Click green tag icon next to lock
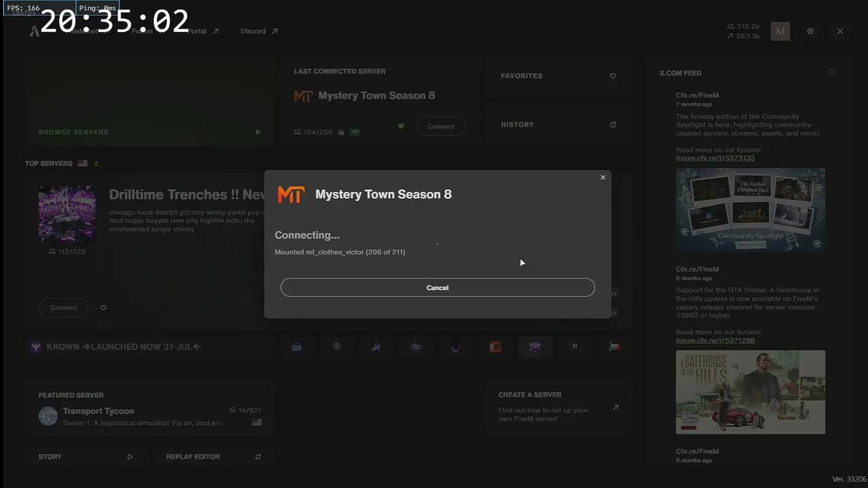The height and width of the screenshot is (488, 868). pos(355,132)
